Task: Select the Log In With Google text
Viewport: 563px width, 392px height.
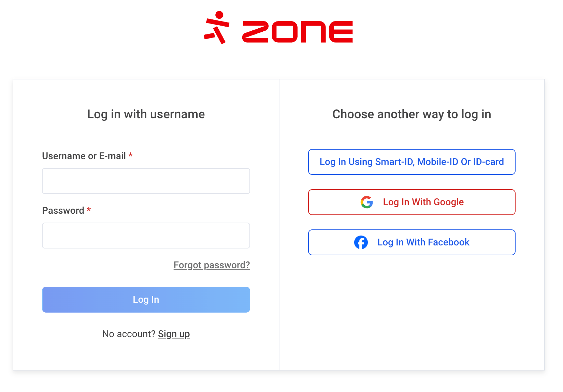Action: click(x=423, y=202)
